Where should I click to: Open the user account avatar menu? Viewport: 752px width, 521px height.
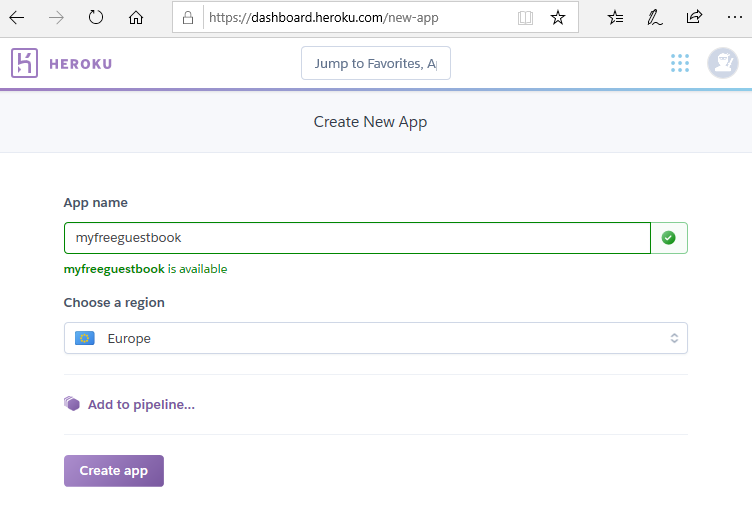point(722,63)
